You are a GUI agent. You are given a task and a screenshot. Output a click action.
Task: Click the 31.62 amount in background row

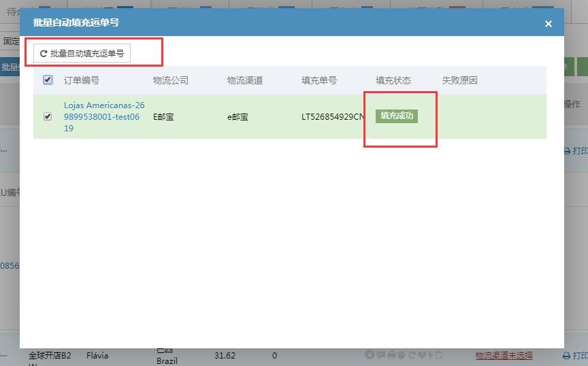[225, 355]
